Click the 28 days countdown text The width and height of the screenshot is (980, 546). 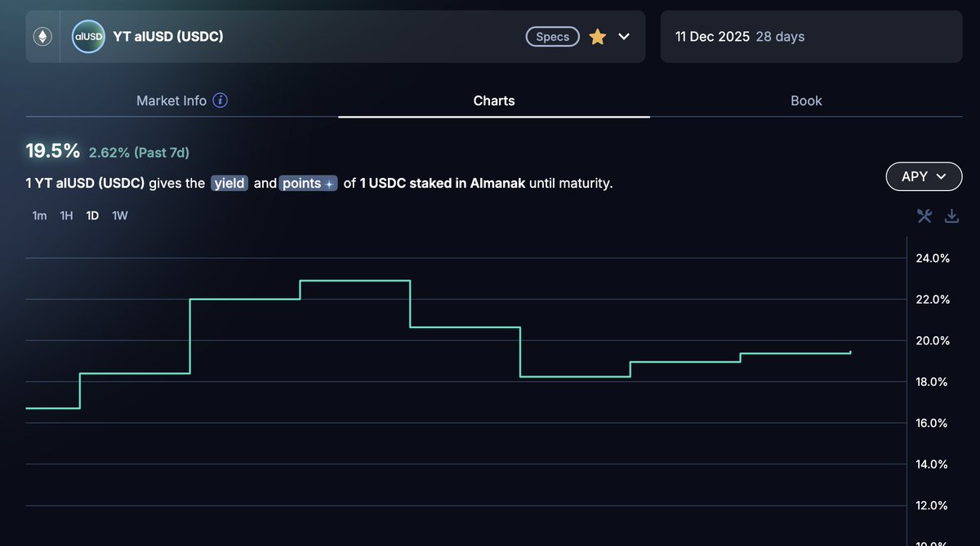(x=780, y=37)
